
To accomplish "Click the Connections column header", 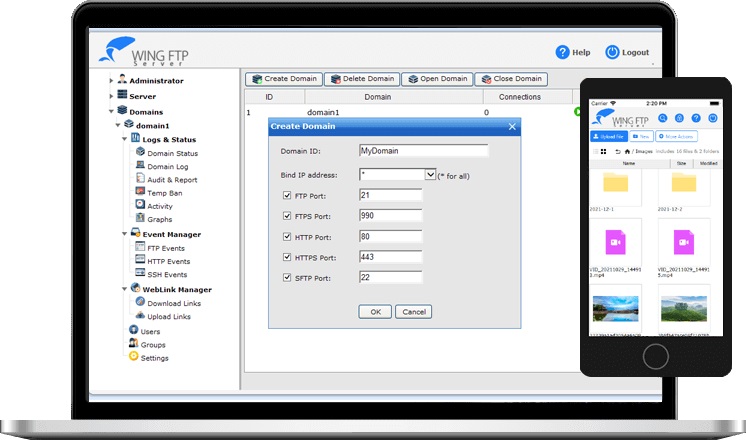I will tap(528, 97).
